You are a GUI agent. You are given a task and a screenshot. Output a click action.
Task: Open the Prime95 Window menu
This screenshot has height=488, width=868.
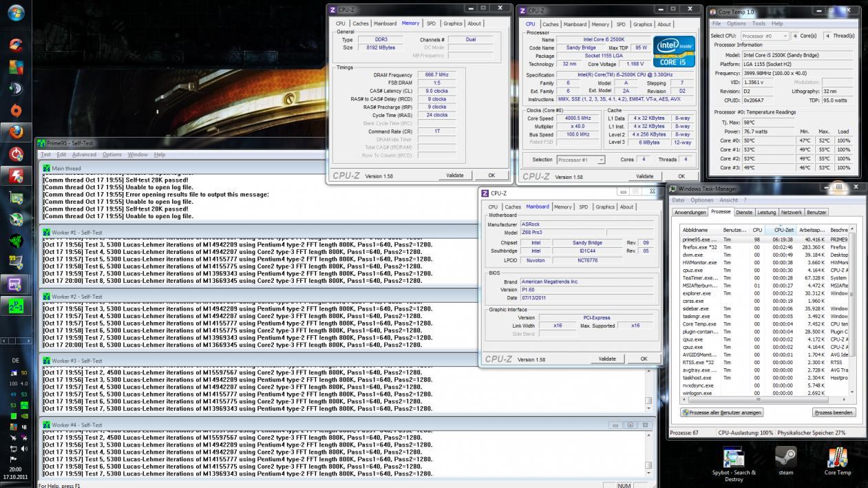click(x=138, y=155)
